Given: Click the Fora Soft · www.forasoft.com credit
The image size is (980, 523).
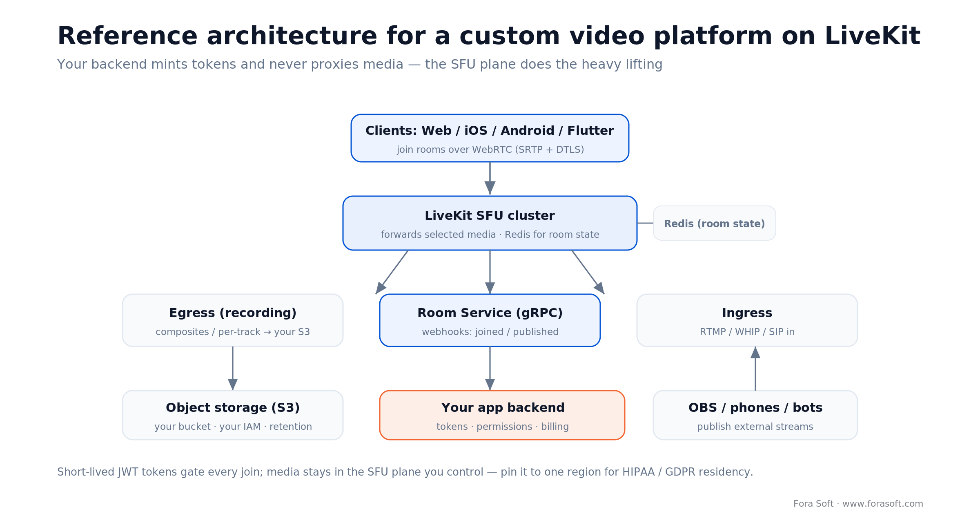Looking at the screenshot, I should (858, 504).
